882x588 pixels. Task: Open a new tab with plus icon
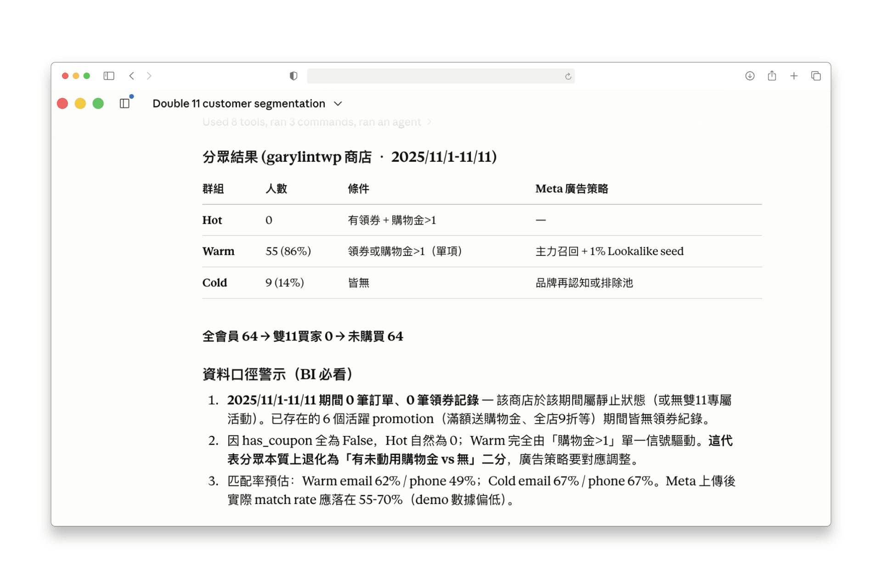(x=794, y=76)
